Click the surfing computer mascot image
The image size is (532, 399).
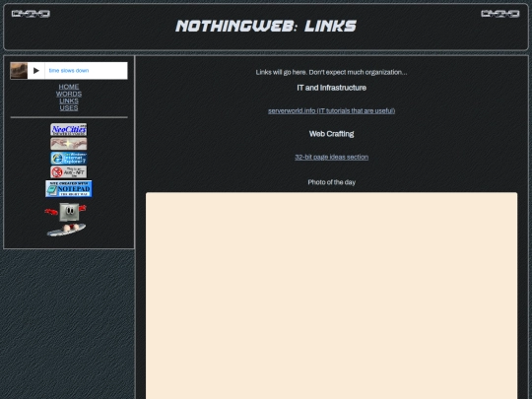coord(65,220)
